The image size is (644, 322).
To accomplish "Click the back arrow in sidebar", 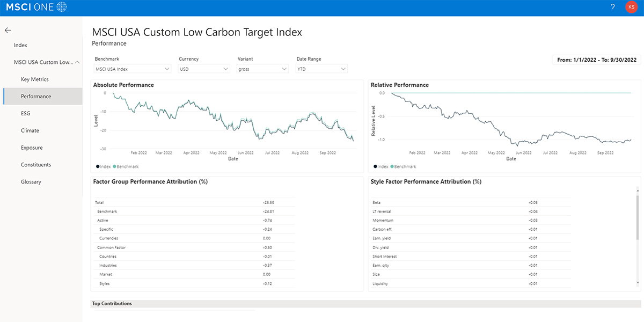I will tap(8, 31).
